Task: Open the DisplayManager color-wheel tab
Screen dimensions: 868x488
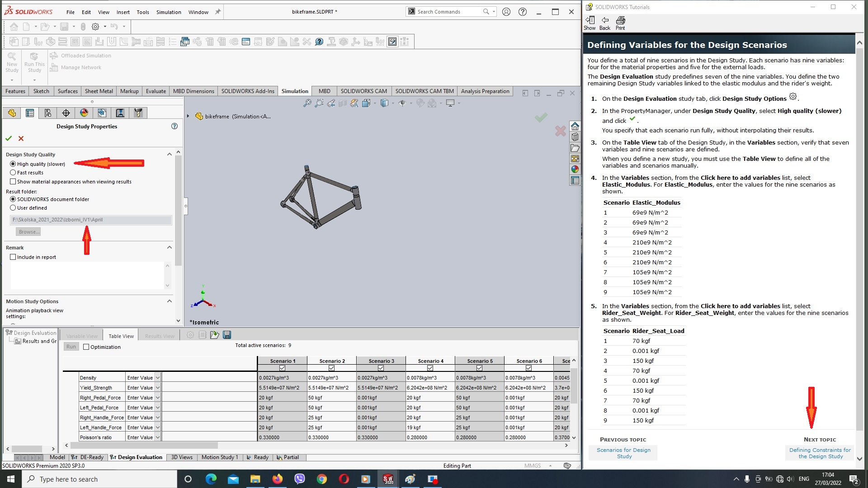Action: click(84, 113)
